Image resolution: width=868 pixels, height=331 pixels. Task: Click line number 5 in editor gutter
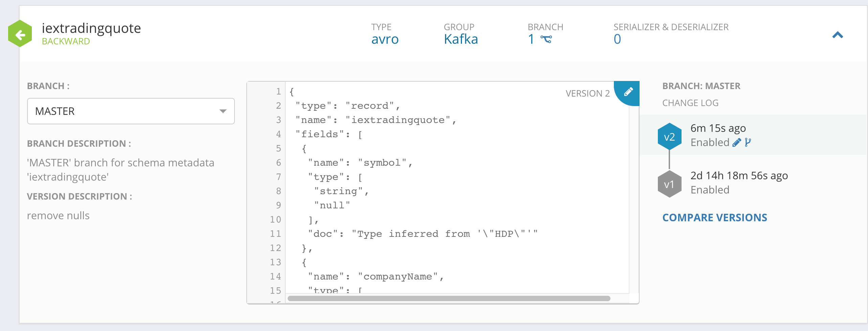278,148
